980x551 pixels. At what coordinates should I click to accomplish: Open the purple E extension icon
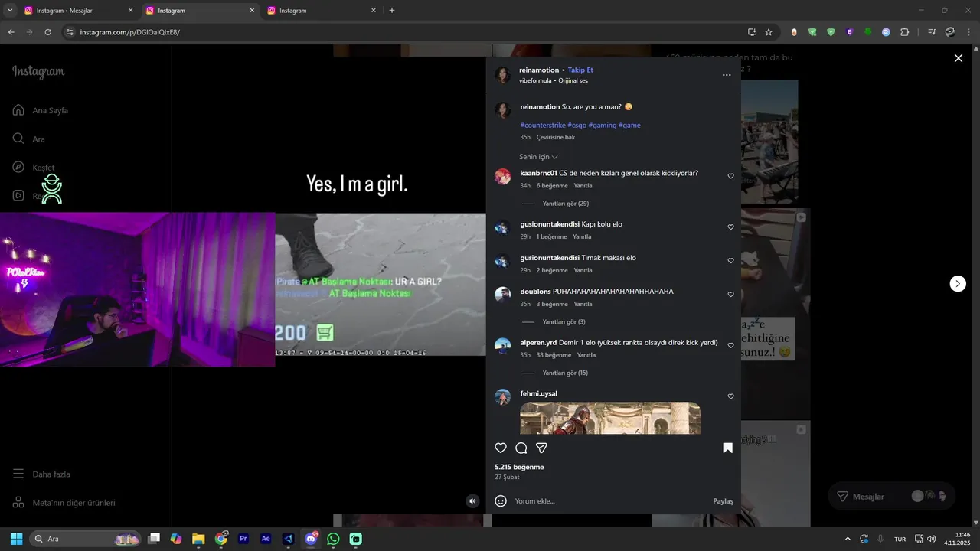coord(850,32)
